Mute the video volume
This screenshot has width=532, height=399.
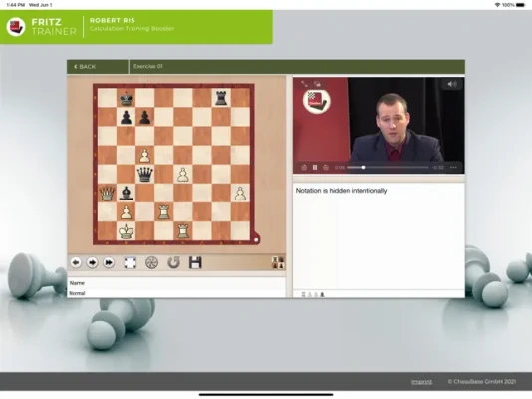[x=452, y=84]
